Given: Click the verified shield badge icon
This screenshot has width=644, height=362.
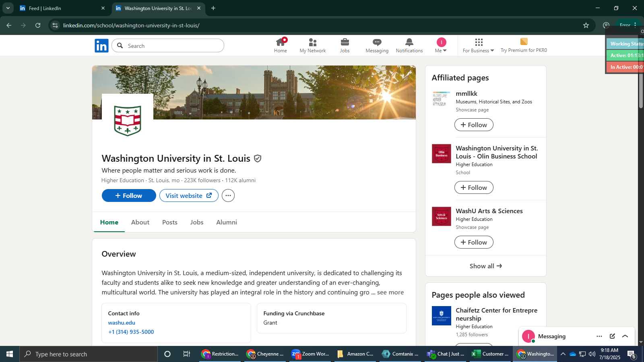Looking at the screenshot, I should (258, 158).
